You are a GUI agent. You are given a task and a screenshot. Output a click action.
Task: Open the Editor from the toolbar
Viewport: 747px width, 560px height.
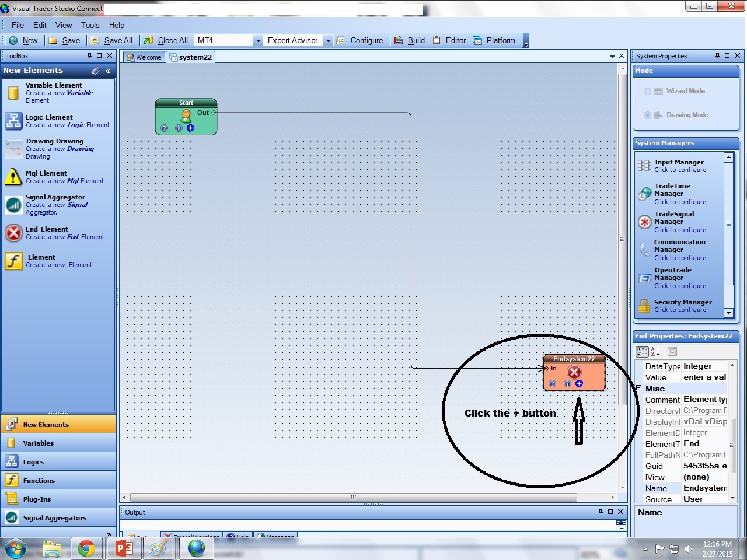449,40
